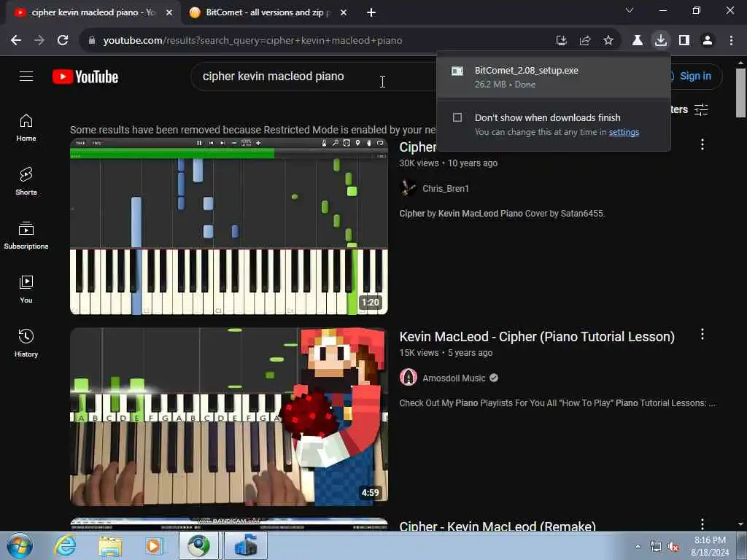Screen dimensions: 747x560
Task: Open Shorts from the sidebar
Action: pos(26,182)
